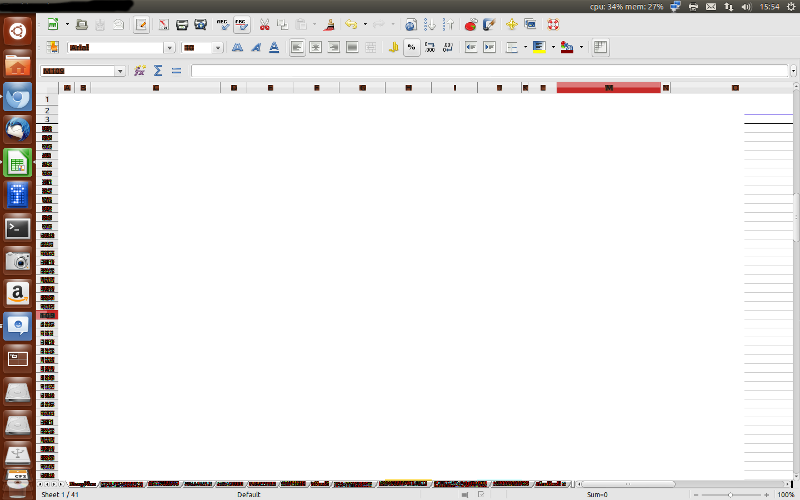This screenshot has width=800, height=500.
Task: Open the font name dropdown
Action: click(x=169, y=47)
